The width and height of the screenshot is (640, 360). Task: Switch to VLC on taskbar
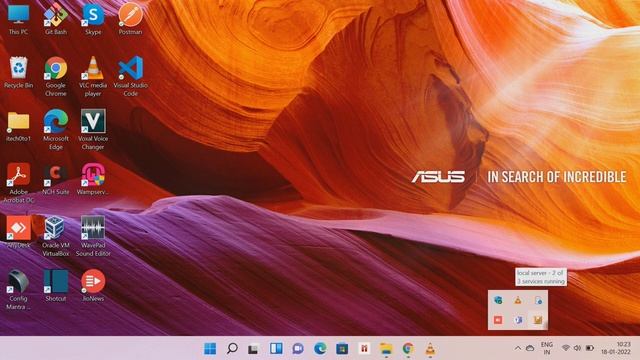coord(430,349)
